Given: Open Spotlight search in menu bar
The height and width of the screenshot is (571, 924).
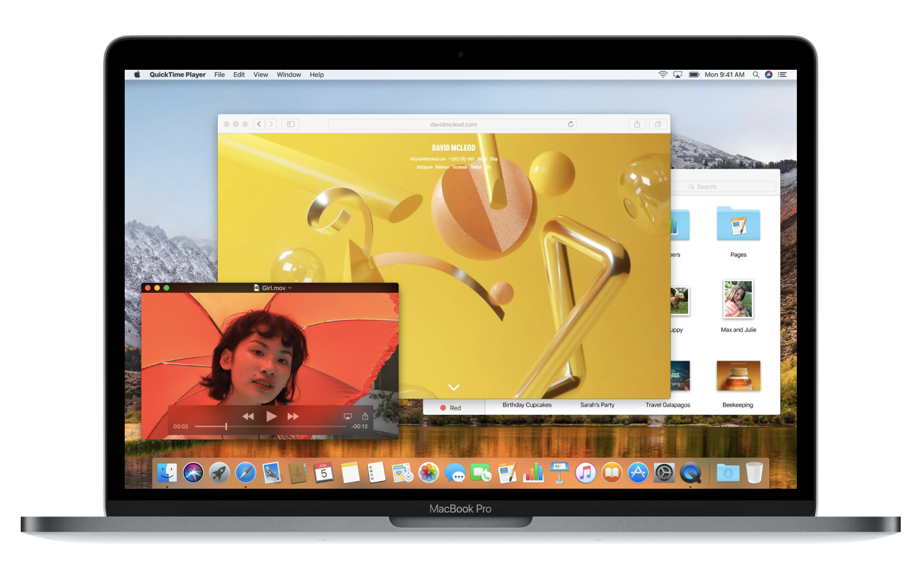Looking at the screenshot, I should [x=755, y=74].
